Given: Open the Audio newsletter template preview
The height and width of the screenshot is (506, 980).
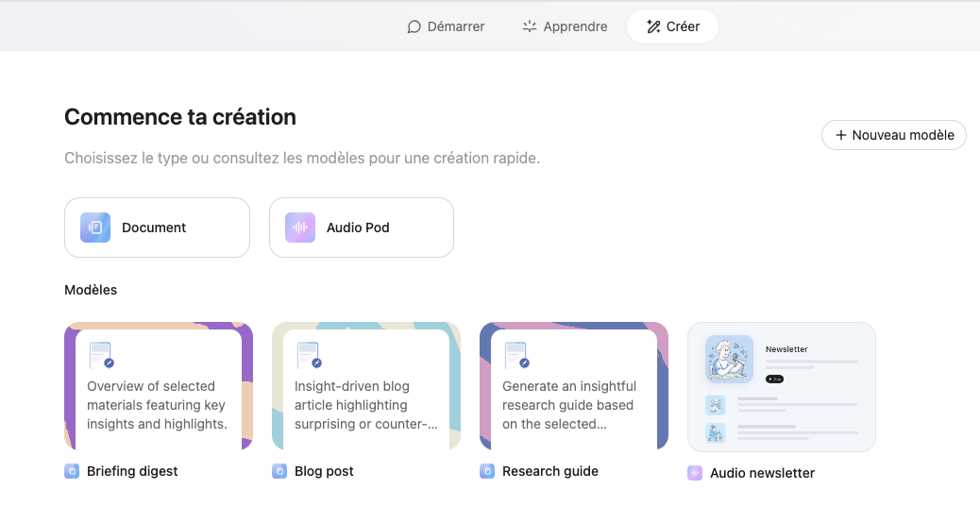Looking at the screenshot, I should [x=782, y=387].
